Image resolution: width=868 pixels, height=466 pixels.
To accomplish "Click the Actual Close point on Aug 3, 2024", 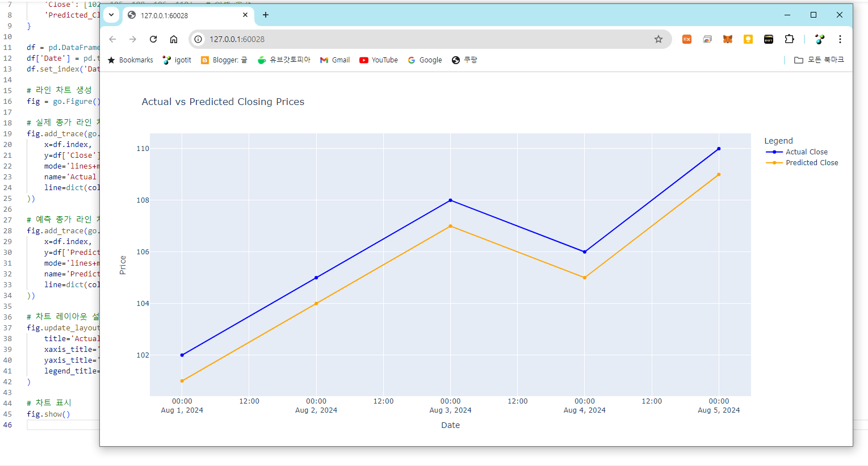I will tap(451, 200).
